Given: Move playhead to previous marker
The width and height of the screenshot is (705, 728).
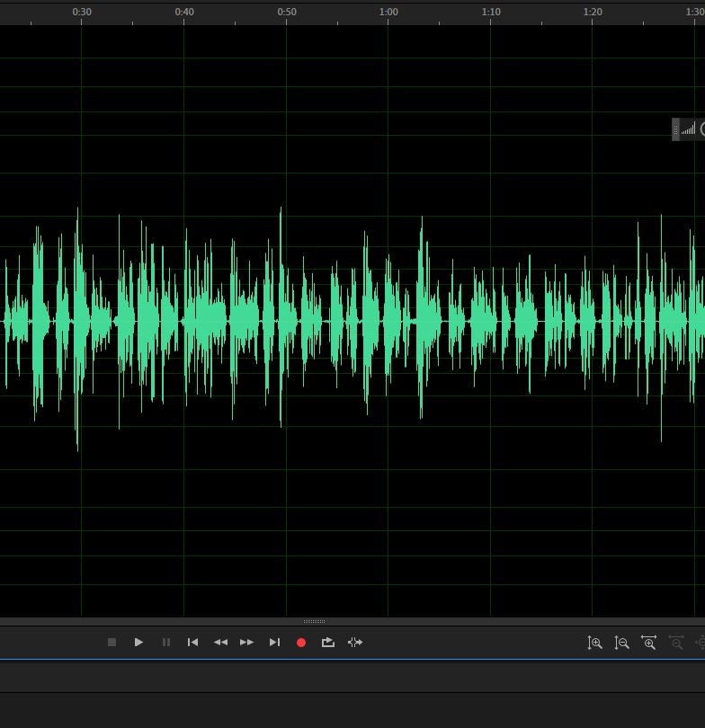Looking at the screenshot, I should tap(192, 642).
